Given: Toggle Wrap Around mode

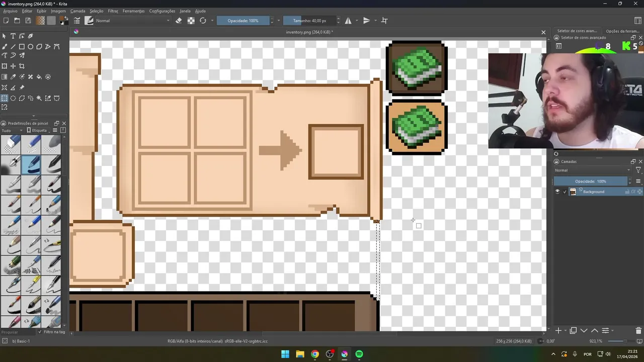Looking at the screenshot, I should pyautogui.click(x=384, y=21).
